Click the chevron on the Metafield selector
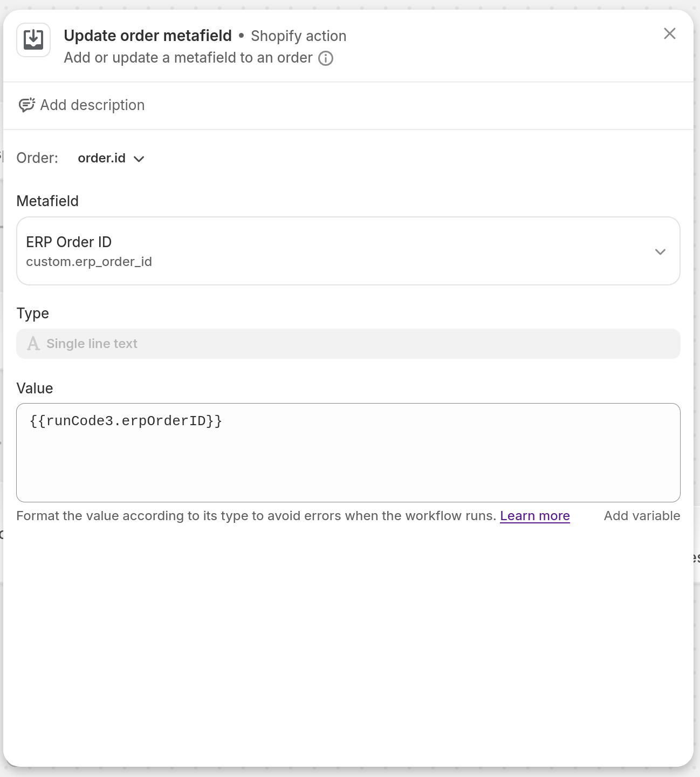The height and width of the screenshot is (777, 700). point(660,251)
